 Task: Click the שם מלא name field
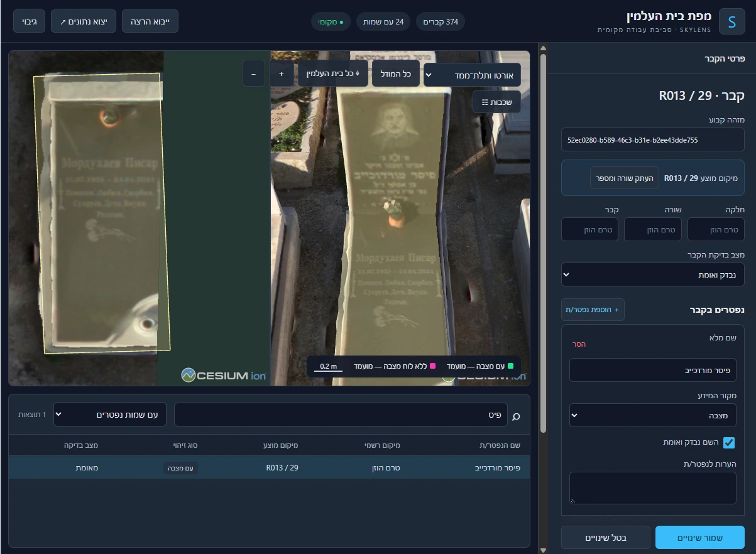coord(652,371)
